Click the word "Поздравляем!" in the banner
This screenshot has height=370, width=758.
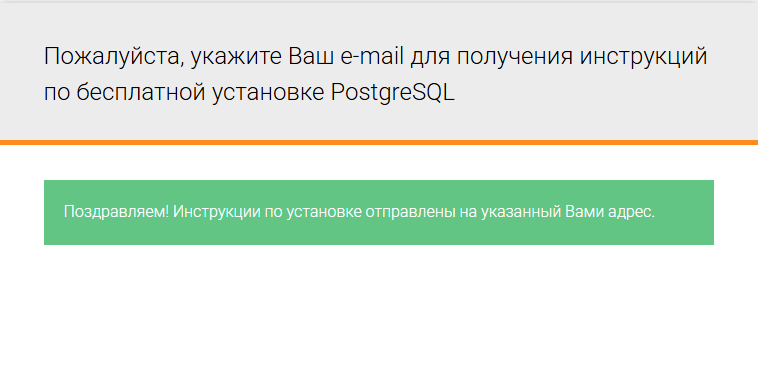117,212
